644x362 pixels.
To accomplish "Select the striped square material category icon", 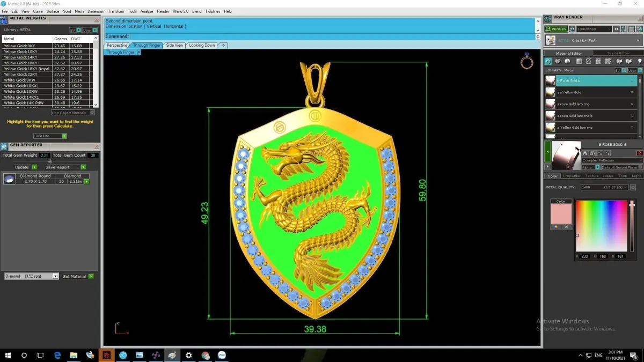I will point(589,61).
